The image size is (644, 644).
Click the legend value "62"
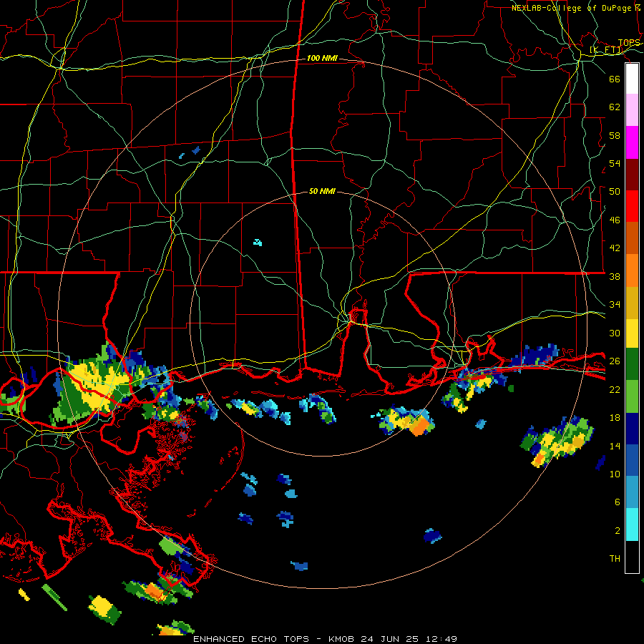click(x=615, y=107)
